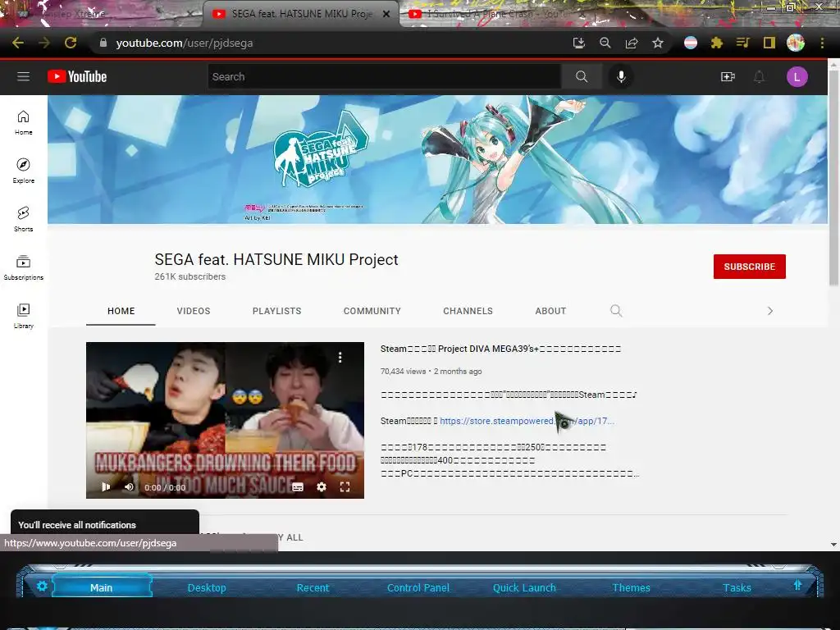
Task: Click the 261K subscribers text
Action: point(190,276)
